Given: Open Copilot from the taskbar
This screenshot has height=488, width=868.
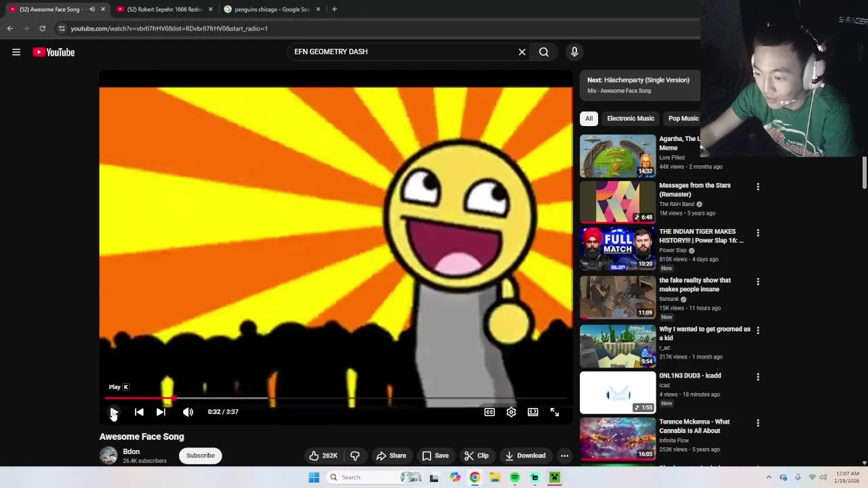Looking at the screenshot, I should pyautogui.click(x=454, y=477).
